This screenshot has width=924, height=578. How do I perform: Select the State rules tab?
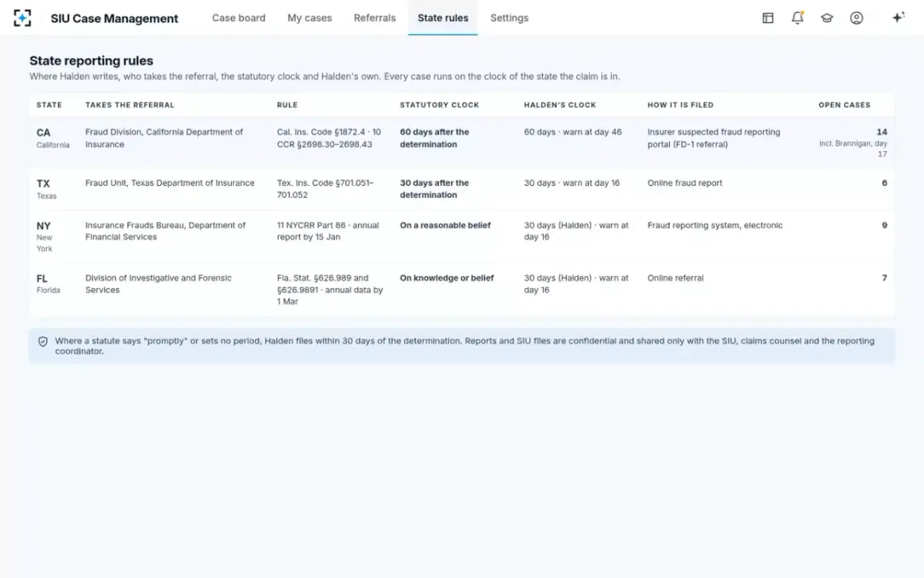pyautogui.click(x=443, y=18)
